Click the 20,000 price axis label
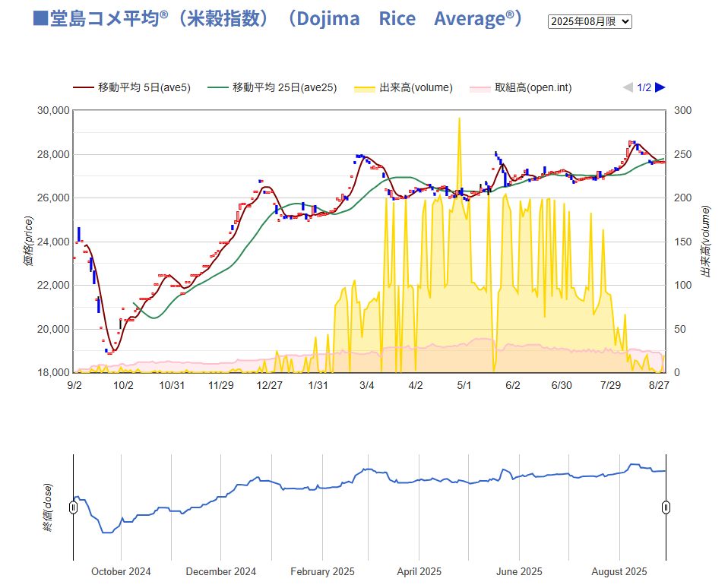The image size is (728, 588). 53,329
